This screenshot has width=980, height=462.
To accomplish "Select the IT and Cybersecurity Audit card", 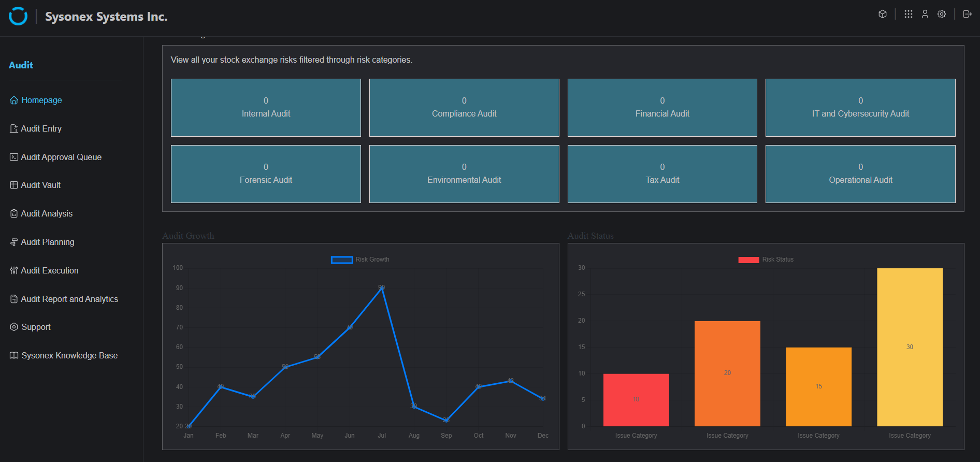I will coord(860,108).
